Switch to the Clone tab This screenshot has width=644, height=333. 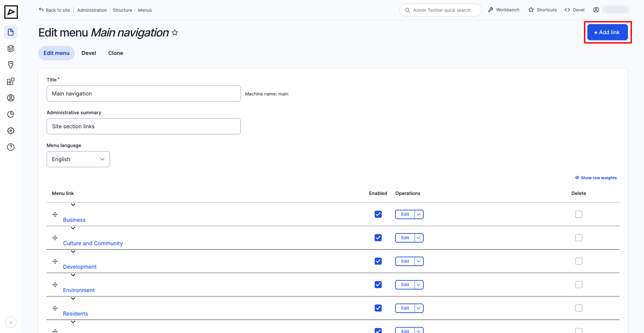[115, 53]
